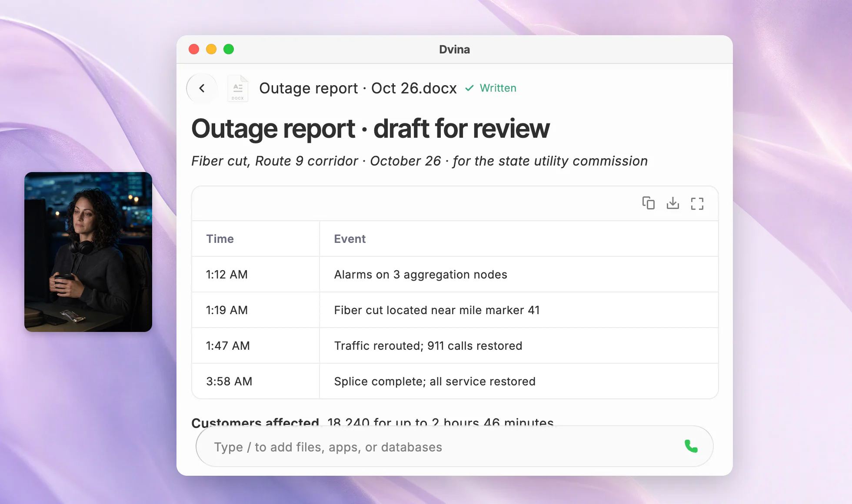The height and width of the screenshot is (504, 852).
Task: Click Splice complete; all service restored
Action: point(434,381)
